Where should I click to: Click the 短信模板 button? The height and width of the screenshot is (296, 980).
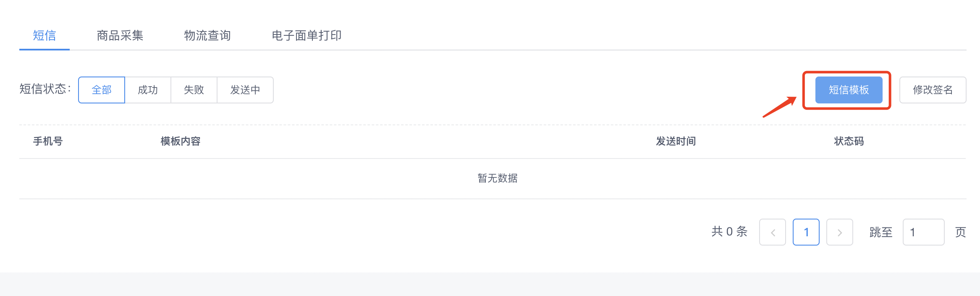(x=849, y=90)
